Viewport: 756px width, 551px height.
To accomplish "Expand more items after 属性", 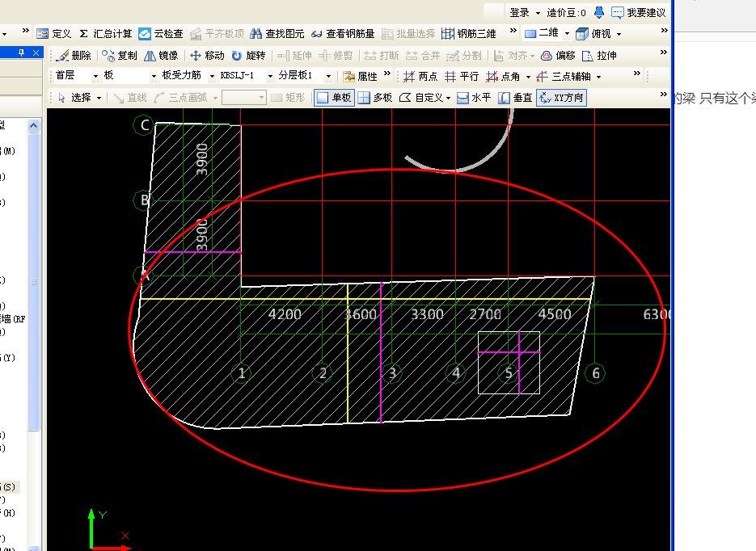I will (x=386, y=74).
